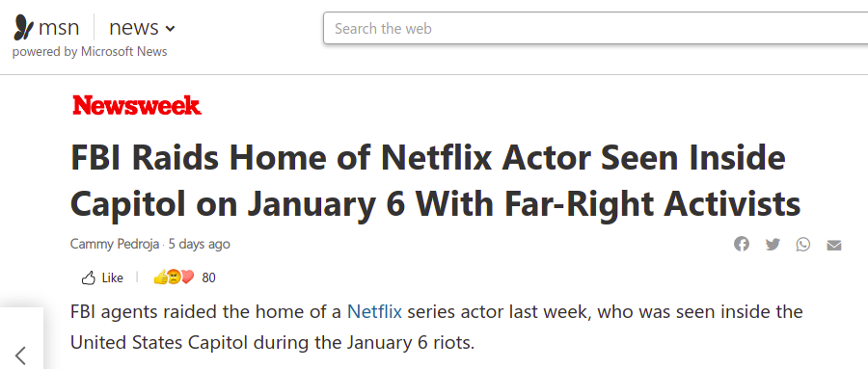
Task: Click the powered by Microsoft News text
Action: [x=90, y=52]
